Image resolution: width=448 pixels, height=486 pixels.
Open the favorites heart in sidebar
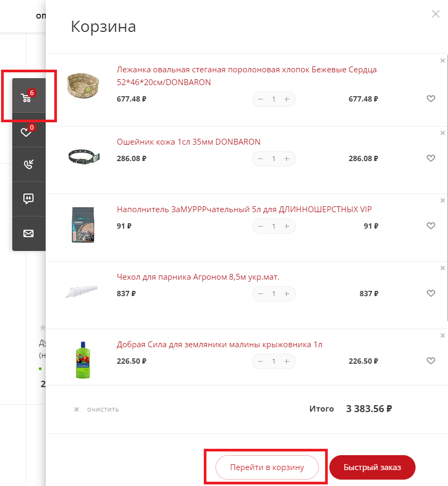pyautogui.click(x=27, y=131)
